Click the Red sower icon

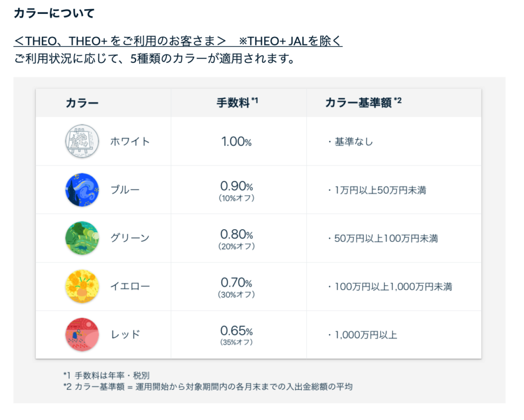click(x=82, y=335)
